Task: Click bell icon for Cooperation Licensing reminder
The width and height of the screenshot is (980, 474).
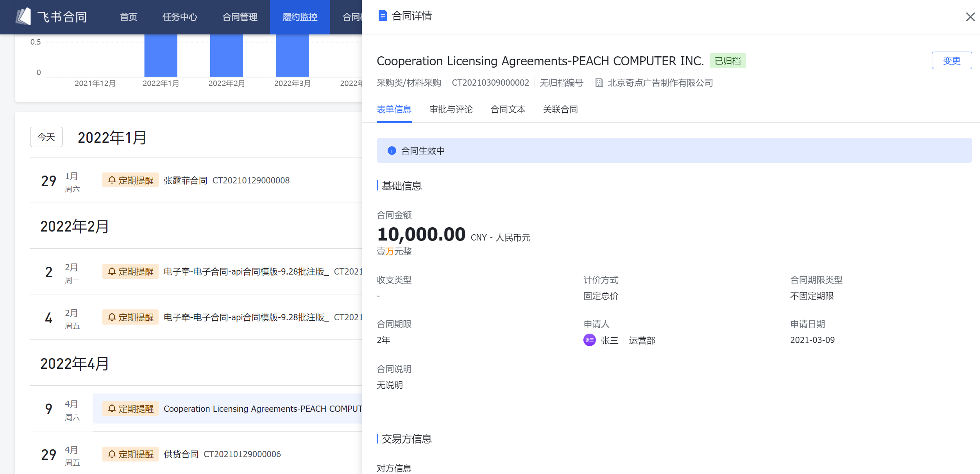Action: click(x=112, y=408)
